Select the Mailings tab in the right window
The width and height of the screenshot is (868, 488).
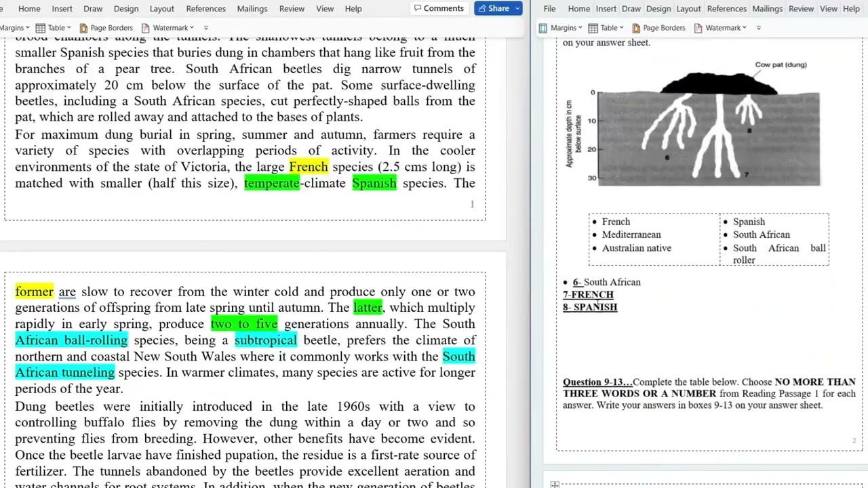pos(767,8)
